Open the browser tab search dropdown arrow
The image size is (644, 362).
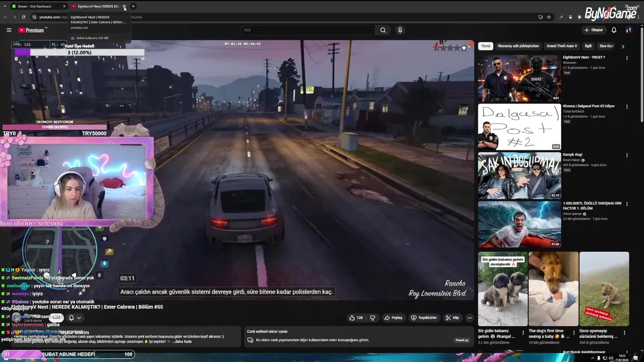click(5, 7)
